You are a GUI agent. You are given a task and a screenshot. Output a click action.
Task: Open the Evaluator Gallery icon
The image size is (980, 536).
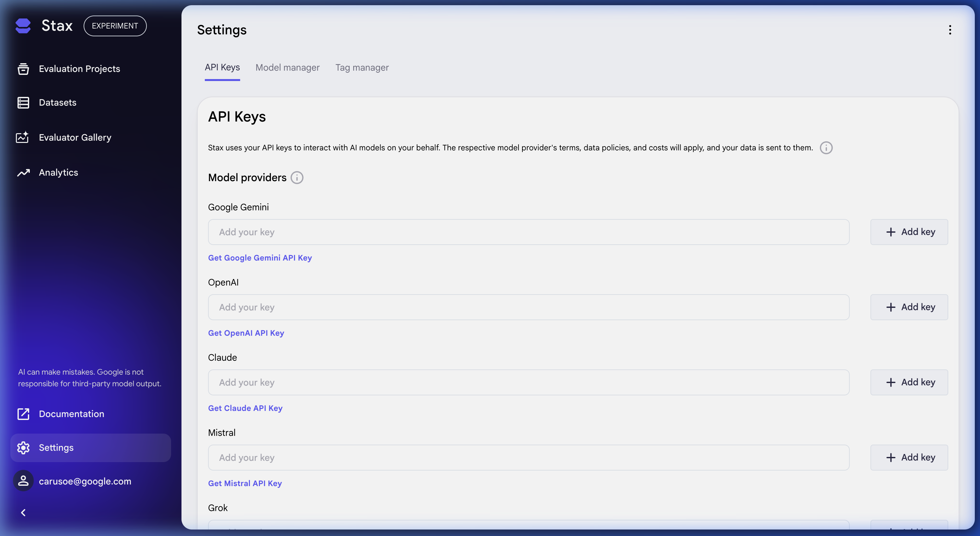click(23, 137)
